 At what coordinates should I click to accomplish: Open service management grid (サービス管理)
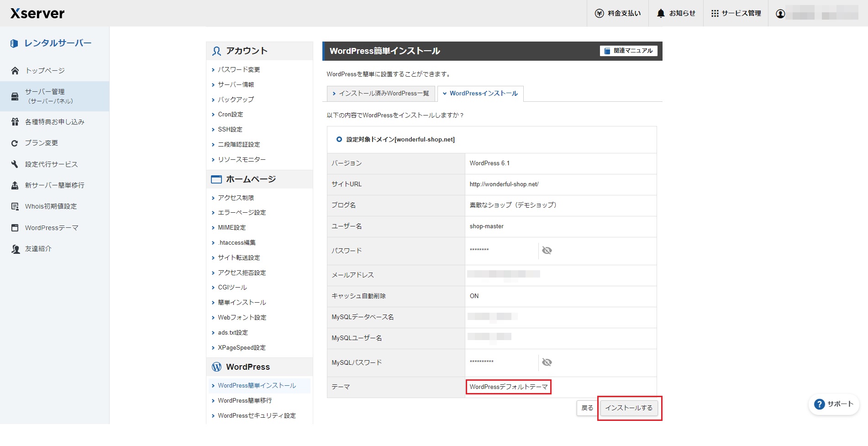(x=715, y=14)
